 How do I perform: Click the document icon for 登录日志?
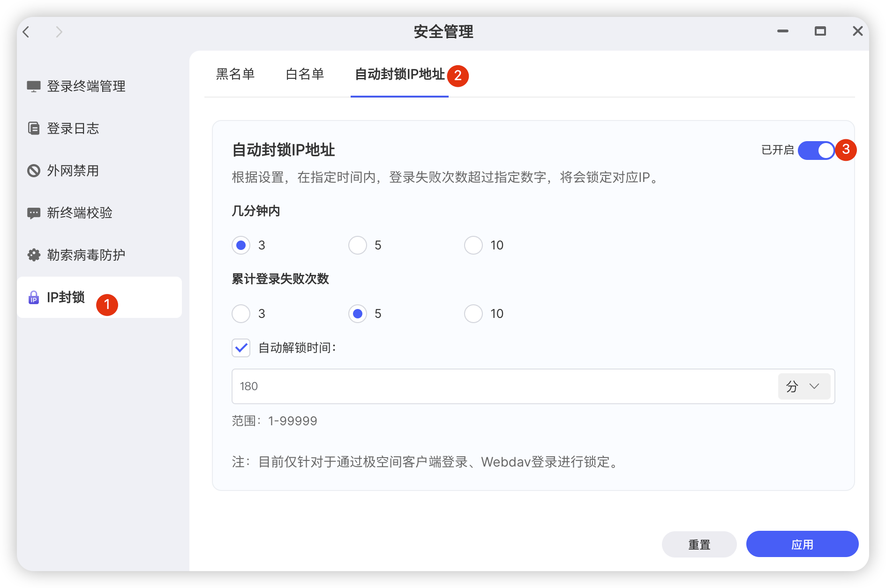[34, 128]
